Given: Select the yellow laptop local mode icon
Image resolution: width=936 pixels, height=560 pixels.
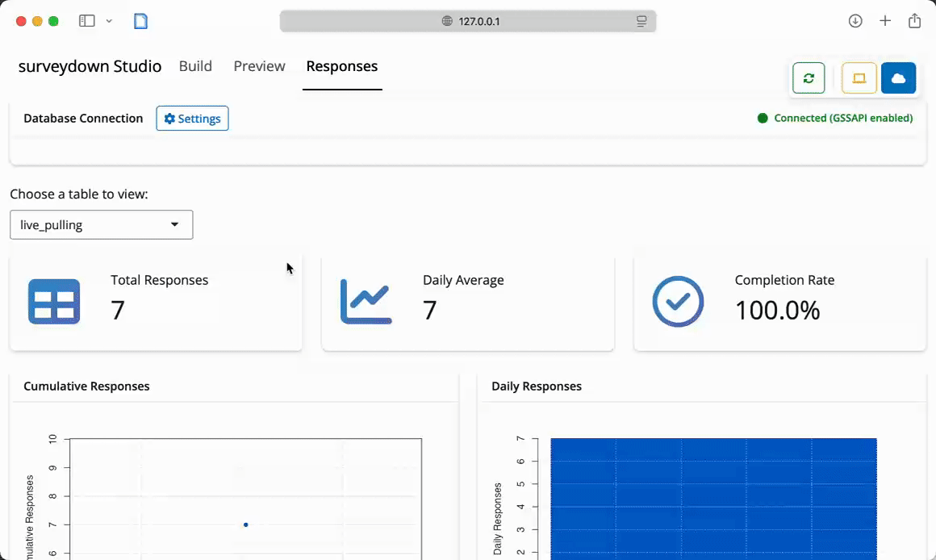Looking at the screenshot, I should point(859,78).
